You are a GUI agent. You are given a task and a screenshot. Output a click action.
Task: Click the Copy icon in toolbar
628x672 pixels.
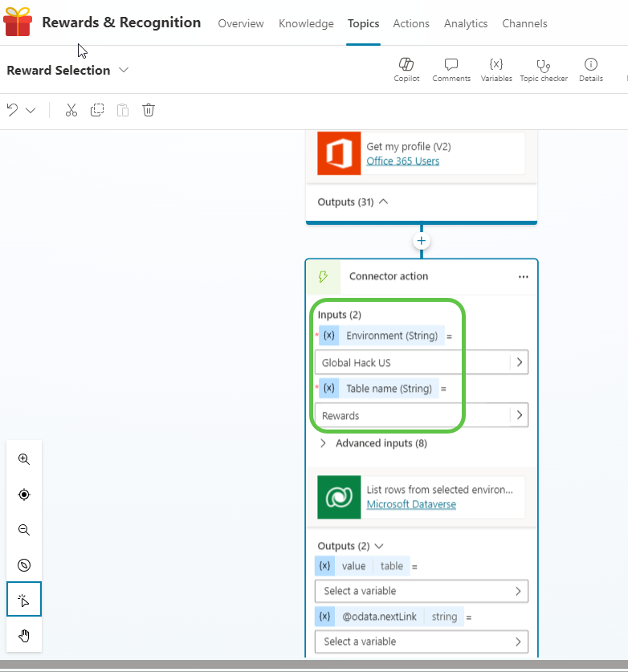[x=97, y=110]
